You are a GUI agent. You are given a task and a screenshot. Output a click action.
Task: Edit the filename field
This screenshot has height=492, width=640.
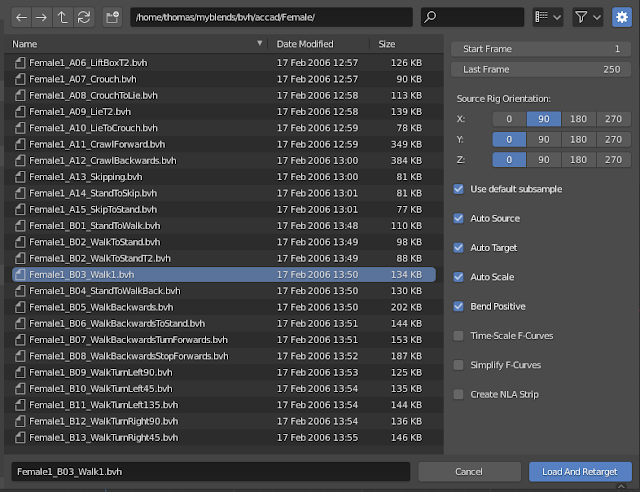click(x=211, y=472)
